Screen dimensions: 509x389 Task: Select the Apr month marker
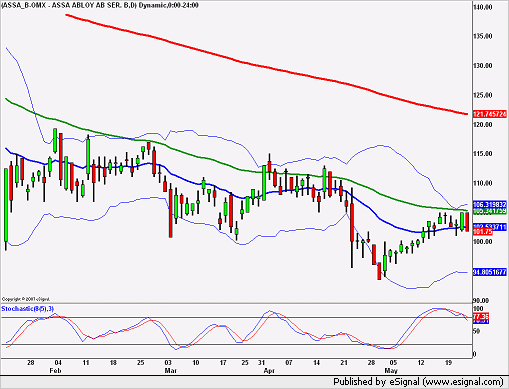(269, 371)
